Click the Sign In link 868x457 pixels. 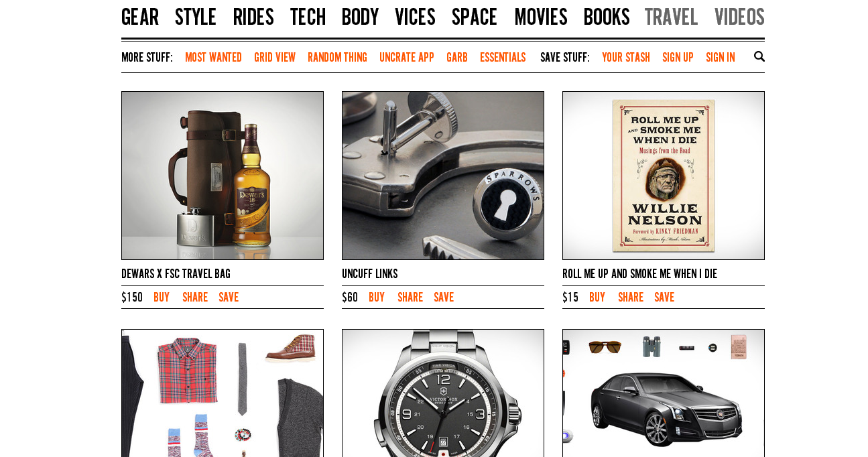[x=721, y=58]
